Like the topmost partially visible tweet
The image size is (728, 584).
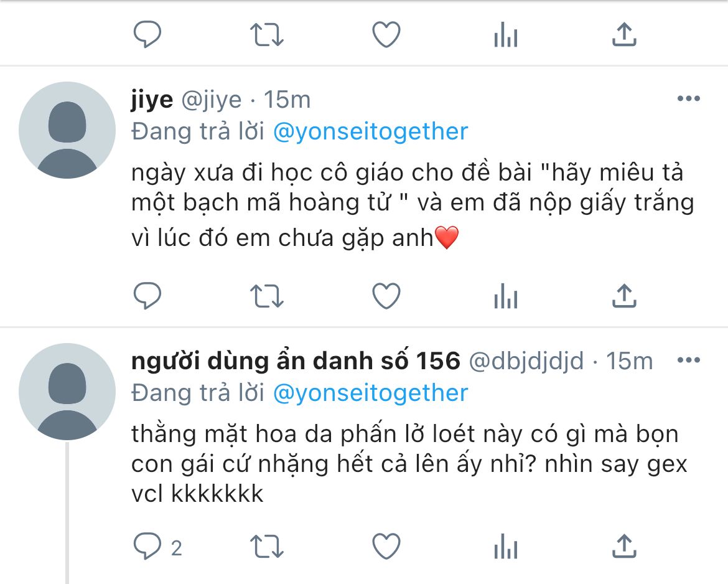point(386,35)
